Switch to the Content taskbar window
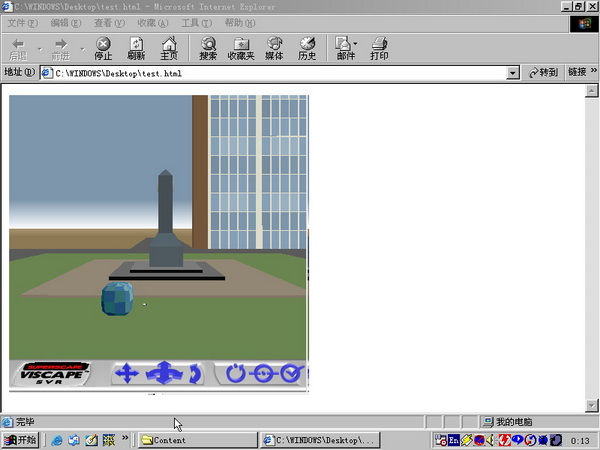The width and height of the screenshot is (600, 450). (198, 440)
